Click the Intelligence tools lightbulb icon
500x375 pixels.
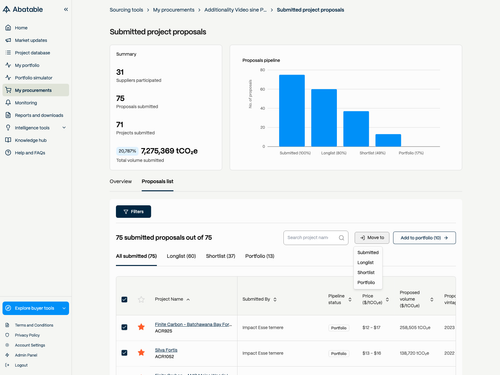[x=8, y=128]
